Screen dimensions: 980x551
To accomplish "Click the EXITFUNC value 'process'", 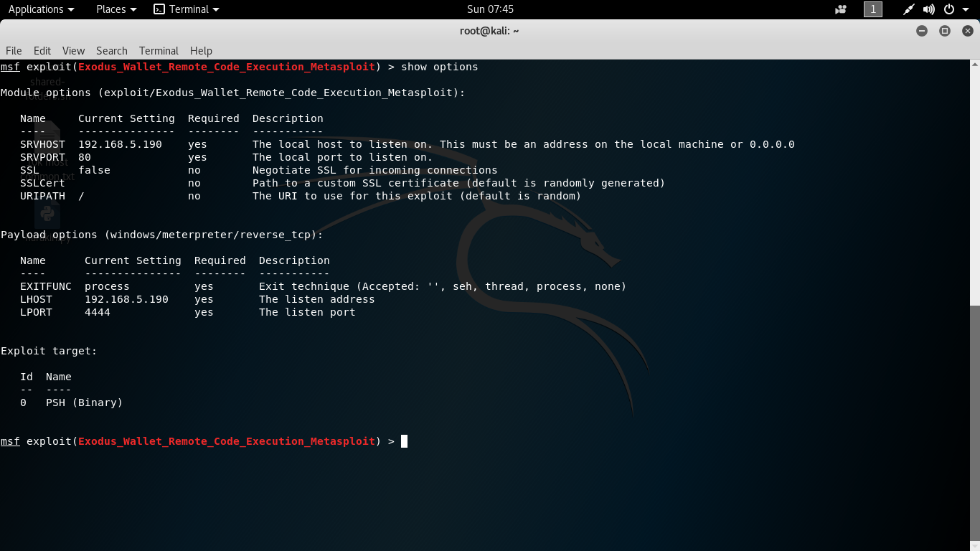I will (107, 286).
